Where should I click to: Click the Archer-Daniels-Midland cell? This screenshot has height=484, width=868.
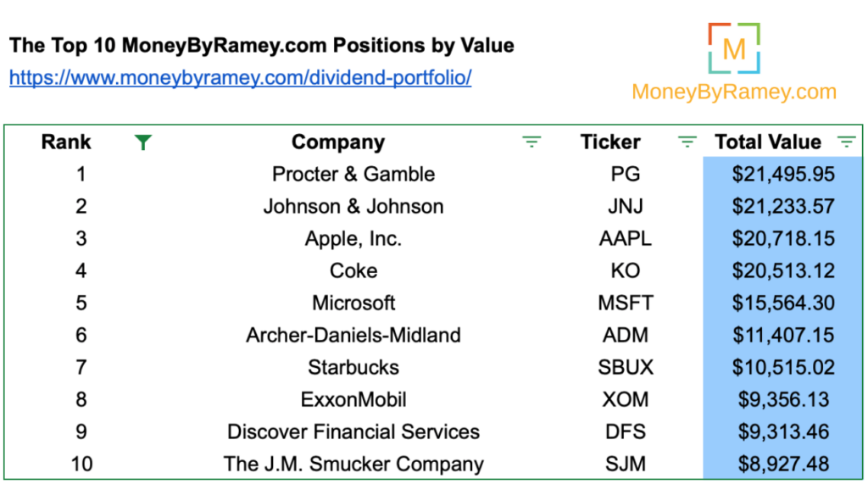point(353,335)
